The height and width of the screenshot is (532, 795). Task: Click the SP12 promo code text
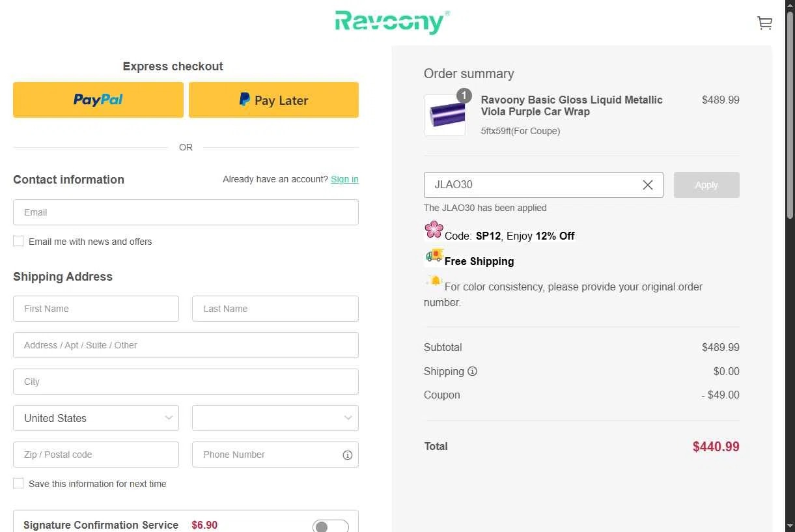pyautogui.click(x=490, y=236)
